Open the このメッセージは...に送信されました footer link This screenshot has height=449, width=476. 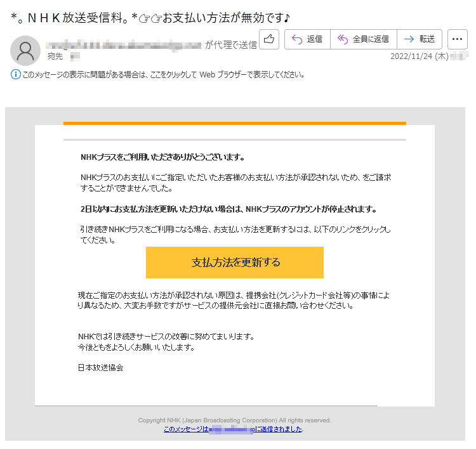click(x=233, y=429)
